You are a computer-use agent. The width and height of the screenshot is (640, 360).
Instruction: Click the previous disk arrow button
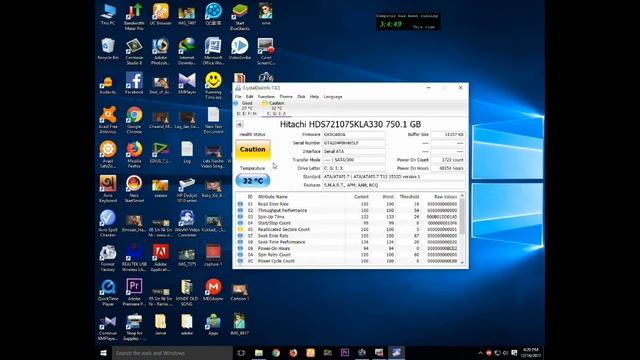(x=240, y=124)
